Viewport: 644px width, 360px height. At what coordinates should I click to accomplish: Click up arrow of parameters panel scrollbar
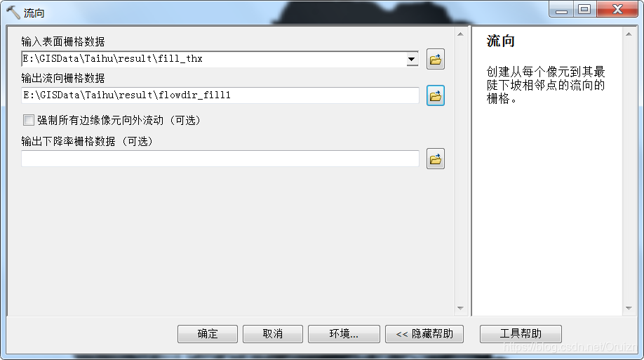(460, 34)
